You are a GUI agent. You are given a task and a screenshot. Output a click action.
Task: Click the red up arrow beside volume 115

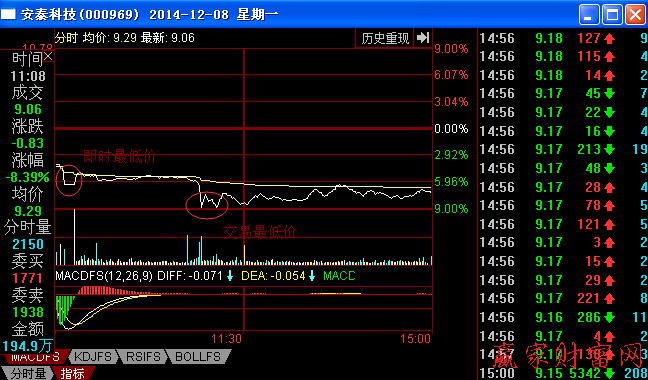tap(610, 57)
